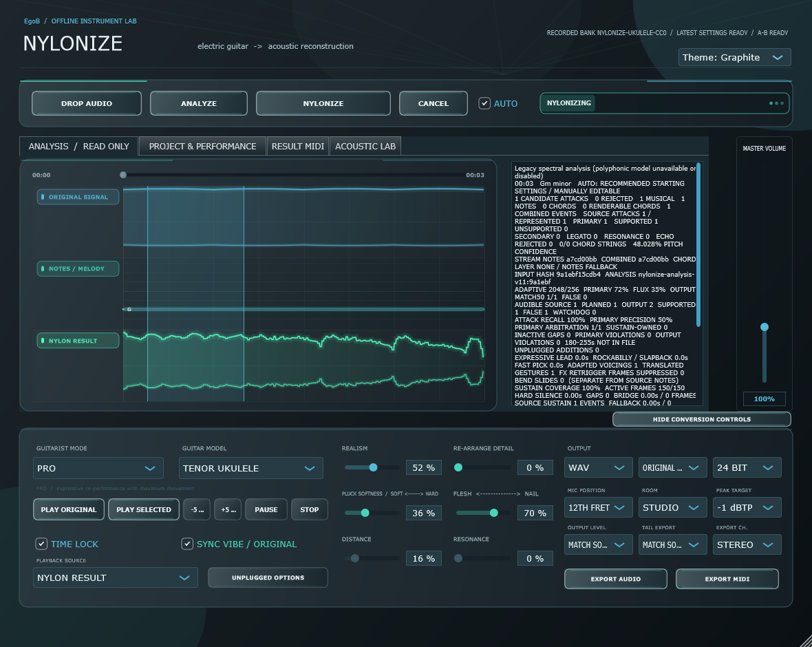The image size is (812, 647).
Task: Adjust the Flesh to Nail slider handle
Action: point(493,513)
